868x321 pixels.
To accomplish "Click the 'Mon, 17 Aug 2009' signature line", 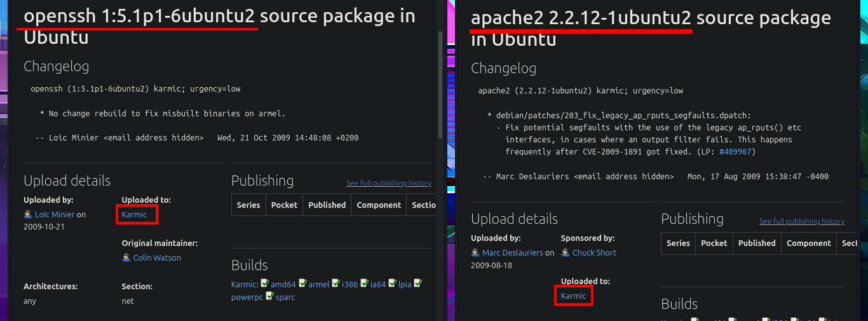I will [x=656, y=176].
